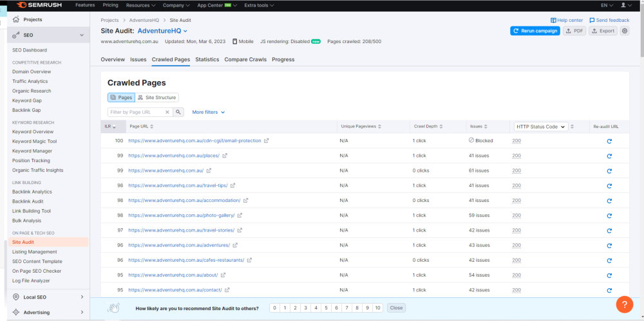644x321 pixels.
Task: Select rating 8 in the survey
Action: tap(357, 308)
